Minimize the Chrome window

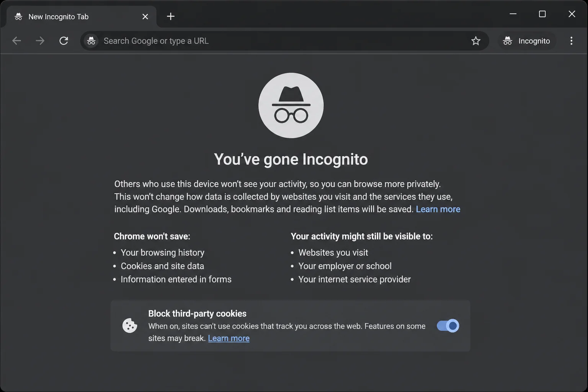click(513, 14)
